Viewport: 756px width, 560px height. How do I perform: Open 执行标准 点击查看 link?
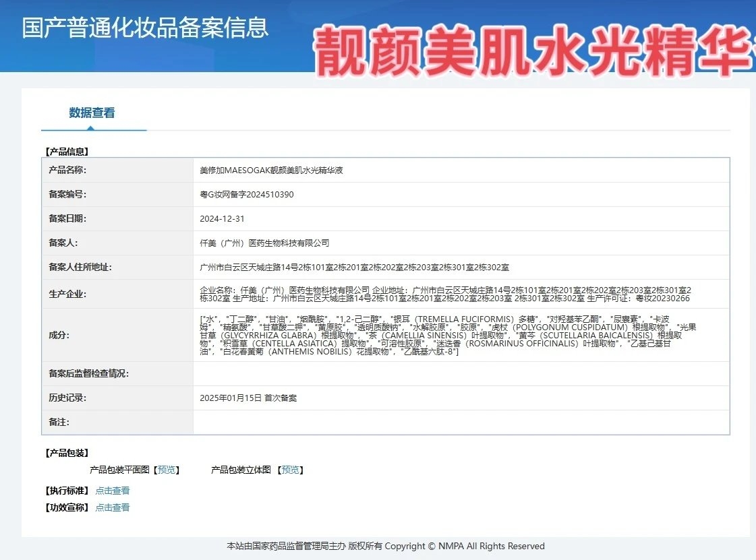tap(113, 491)
